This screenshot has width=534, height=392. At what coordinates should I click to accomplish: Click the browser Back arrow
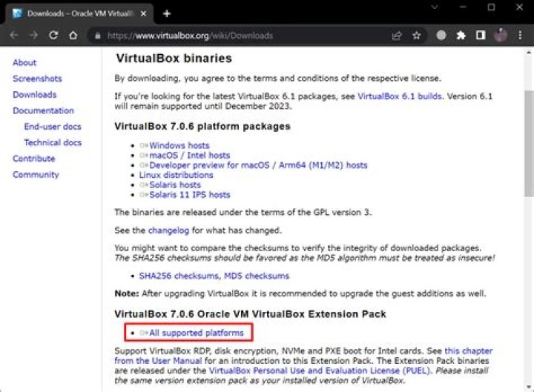[13, 36]
